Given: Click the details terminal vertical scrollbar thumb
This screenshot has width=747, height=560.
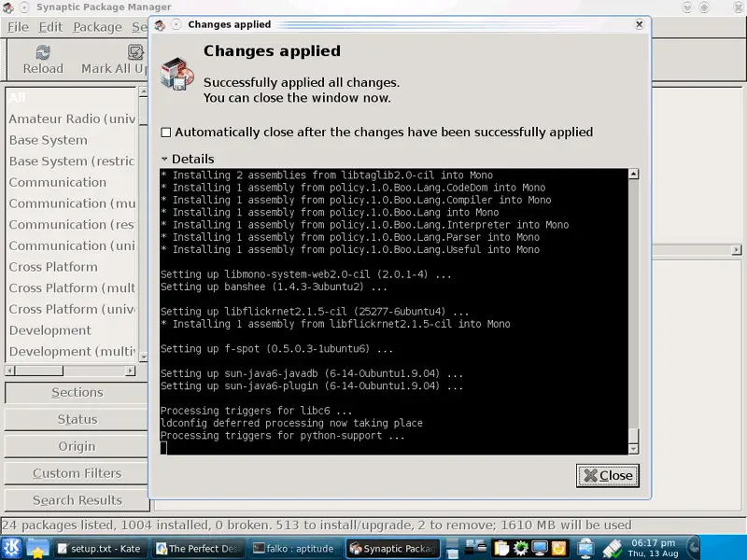Looking at the screenshot, I should (x=634, y=436).
